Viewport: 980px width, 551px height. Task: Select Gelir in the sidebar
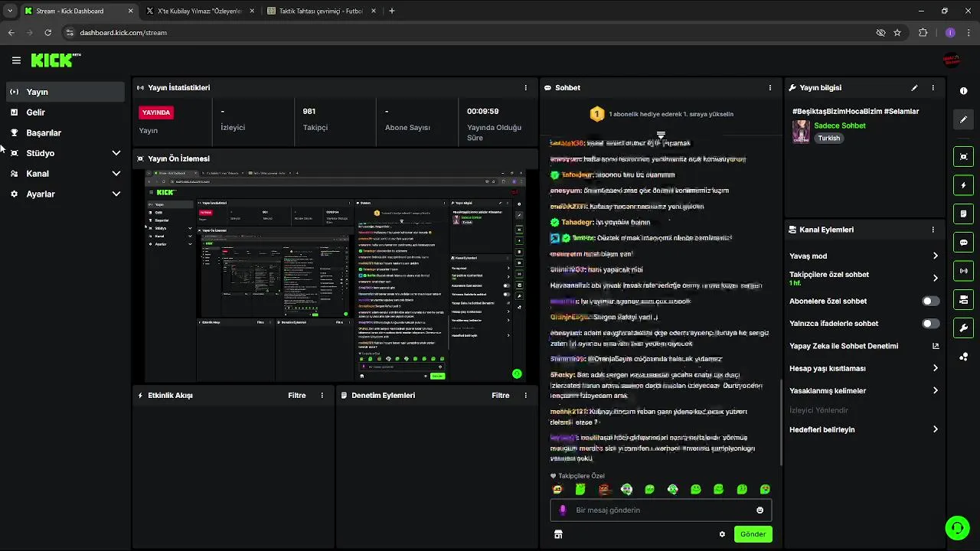[x=65, y=112]
